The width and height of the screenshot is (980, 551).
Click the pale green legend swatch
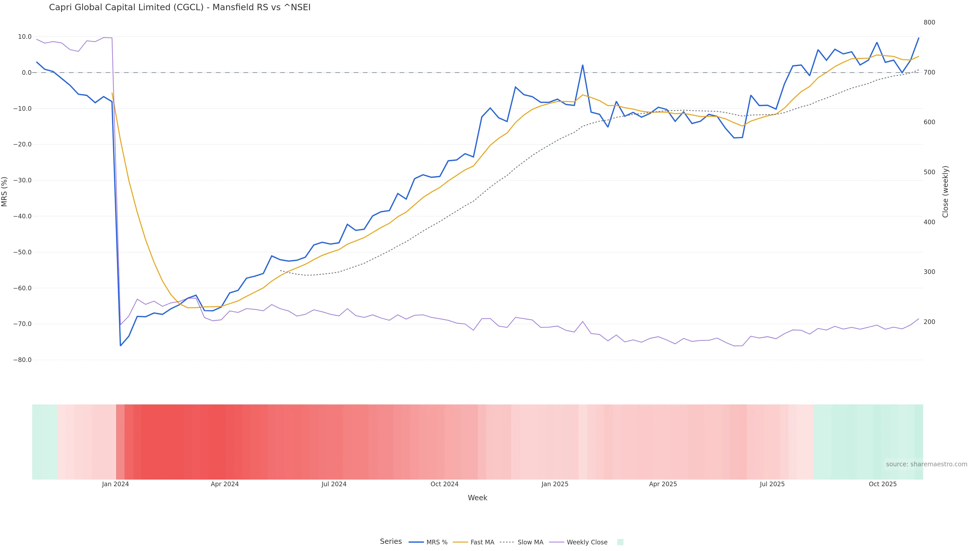coord(620,542)
